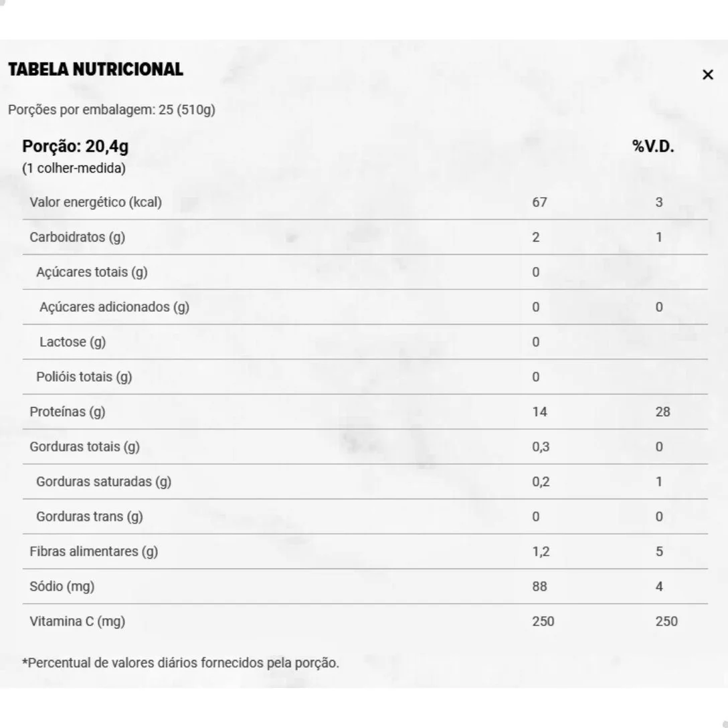728x728 pixels.
Task: Select the Porções por embalagem text
Action: 112,110
